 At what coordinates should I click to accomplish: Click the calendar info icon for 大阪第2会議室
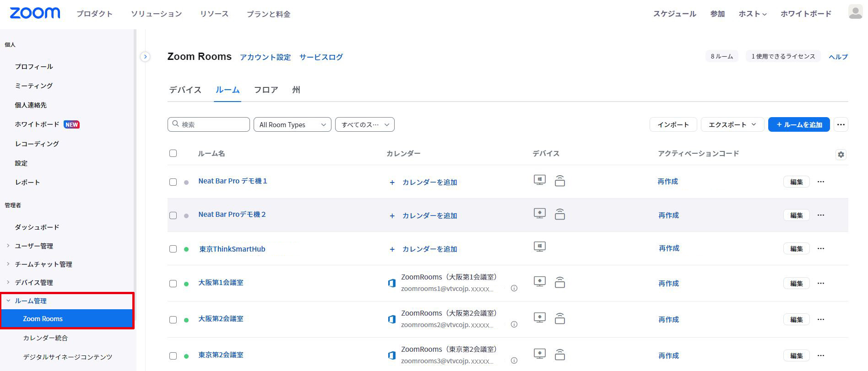click(x=514, y=325)
